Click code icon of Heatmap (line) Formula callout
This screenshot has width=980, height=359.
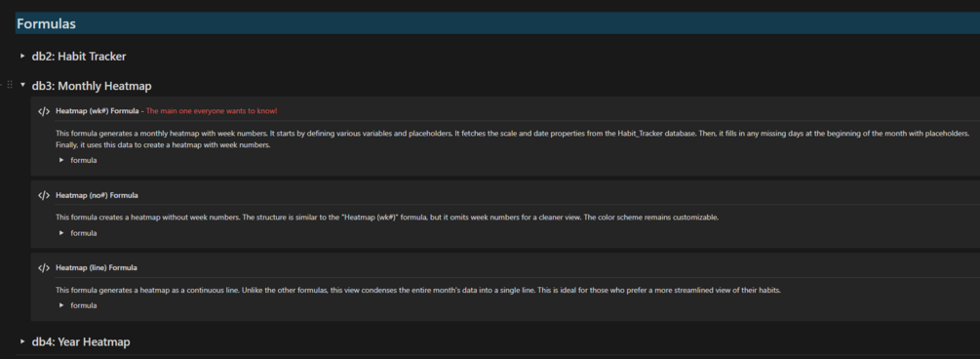pos(44,267)
